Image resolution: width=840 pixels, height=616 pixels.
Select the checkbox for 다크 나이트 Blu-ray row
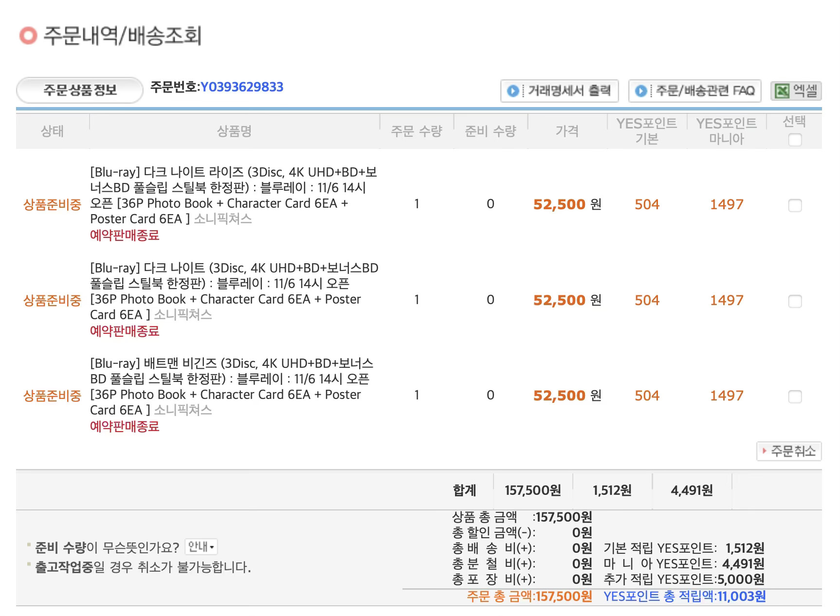click(x=794, y=301)
